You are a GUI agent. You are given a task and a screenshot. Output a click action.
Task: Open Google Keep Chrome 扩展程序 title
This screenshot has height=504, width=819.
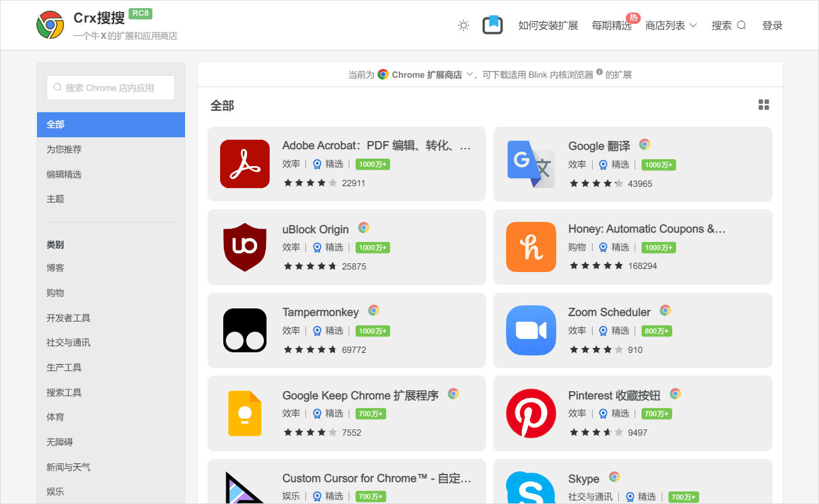[360, 396]
